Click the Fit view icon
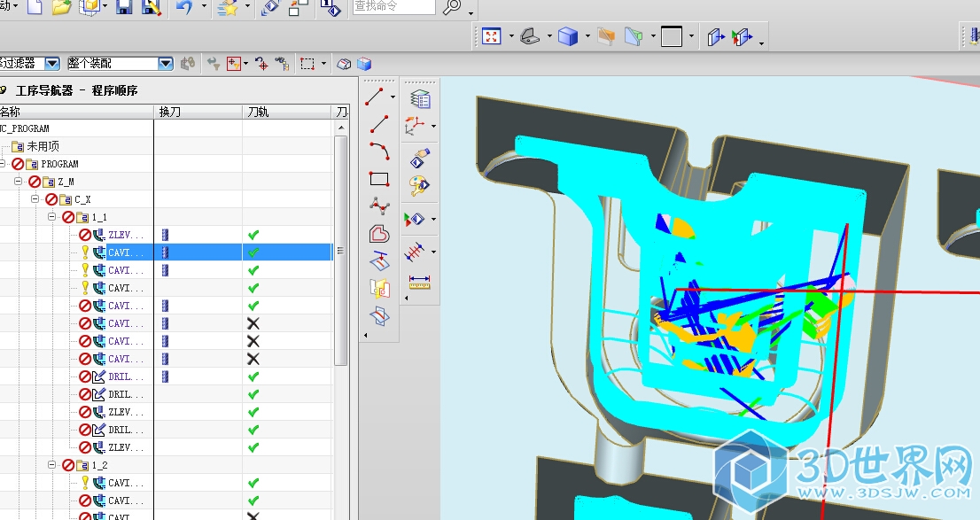The image size is (980, 520). (492, 36)
